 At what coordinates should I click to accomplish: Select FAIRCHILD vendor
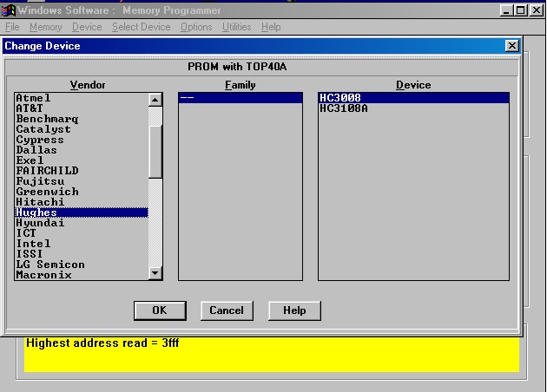tap(82, 171)
